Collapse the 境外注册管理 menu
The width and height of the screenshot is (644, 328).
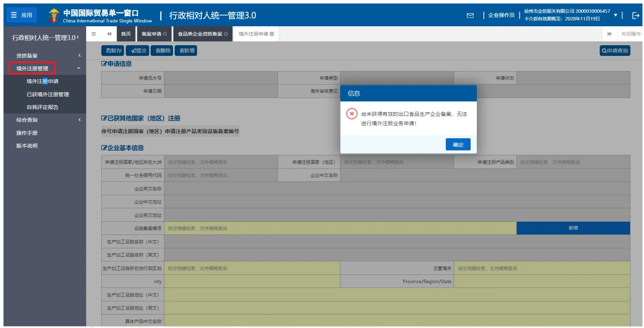pyautogui.click(x=45, y=68)
